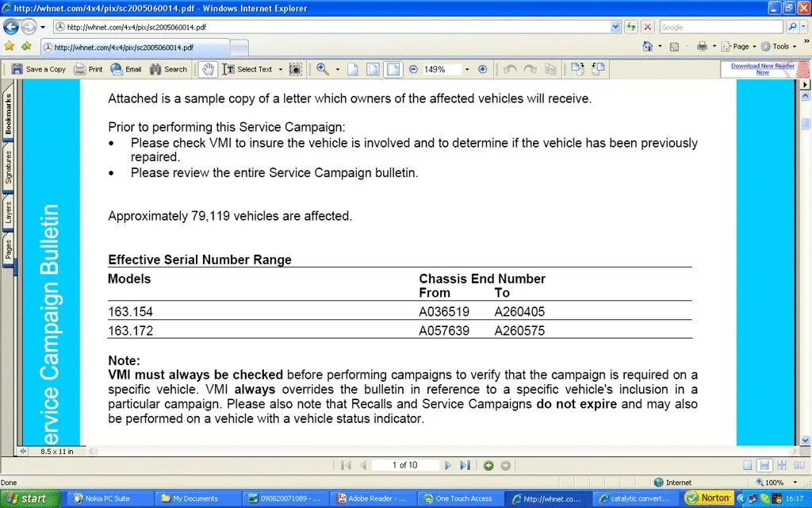
Task: Open the Pages side panel tab
Action: [8, 250]
